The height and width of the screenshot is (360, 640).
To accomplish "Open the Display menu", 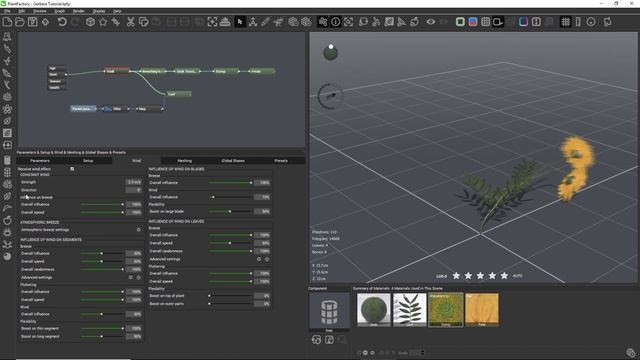I will 99,11.
